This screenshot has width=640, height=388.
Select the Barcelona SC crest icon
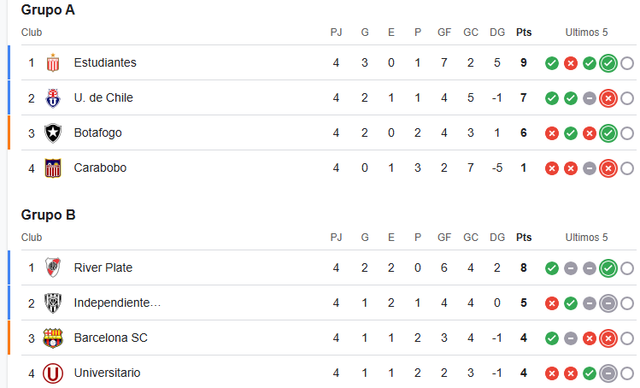click(53, 338)
